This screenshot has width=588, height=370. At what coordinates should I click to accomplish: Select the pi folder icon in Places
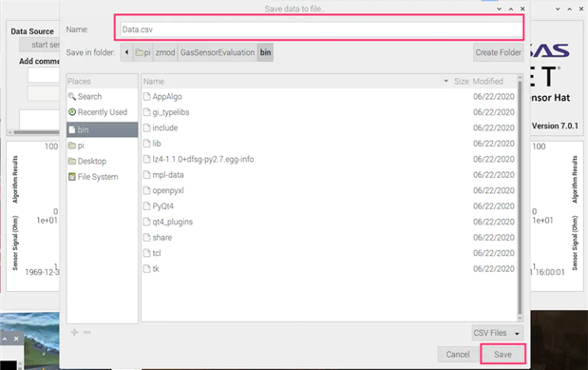click(72, 146)
